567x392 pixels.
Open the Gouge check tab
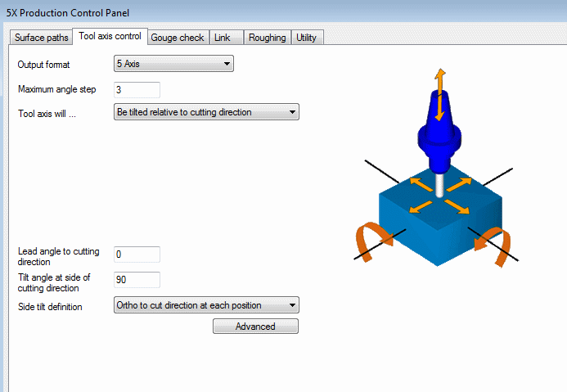pos(178,38)
